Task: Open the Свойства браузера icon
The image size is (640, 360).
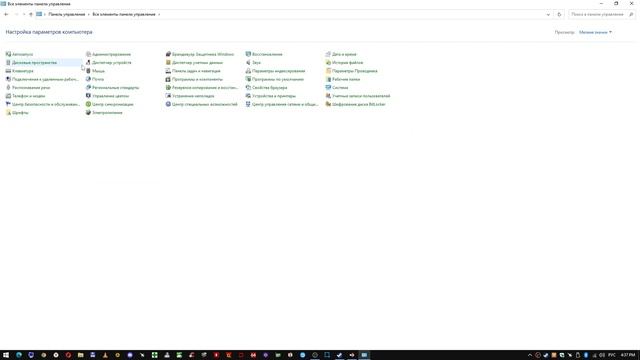Action: tap(248, 88)
